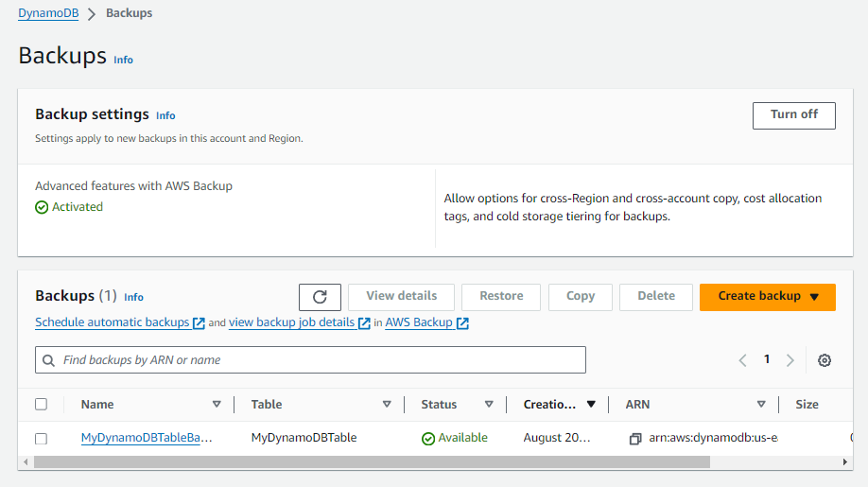Open the MyDynamoDBTableBackup backup link
This screenshot has width=868, height=487.
[x=147, y=438]
